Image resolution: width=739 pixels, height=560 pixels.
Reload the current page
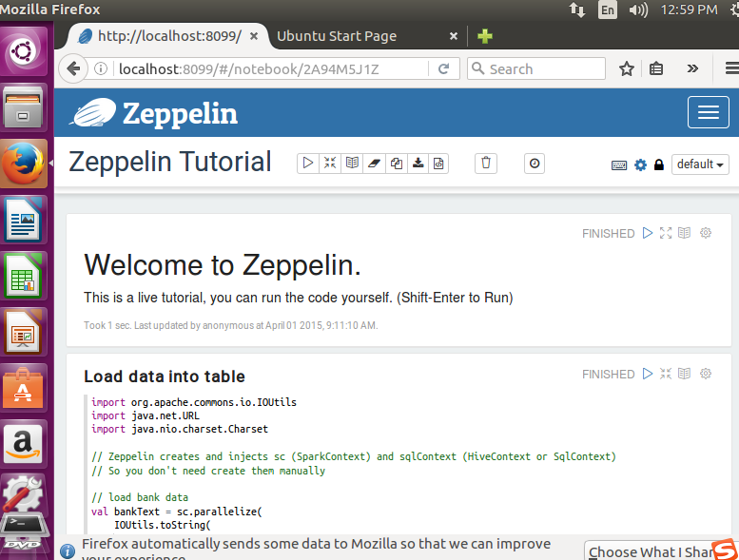point(443,69)
